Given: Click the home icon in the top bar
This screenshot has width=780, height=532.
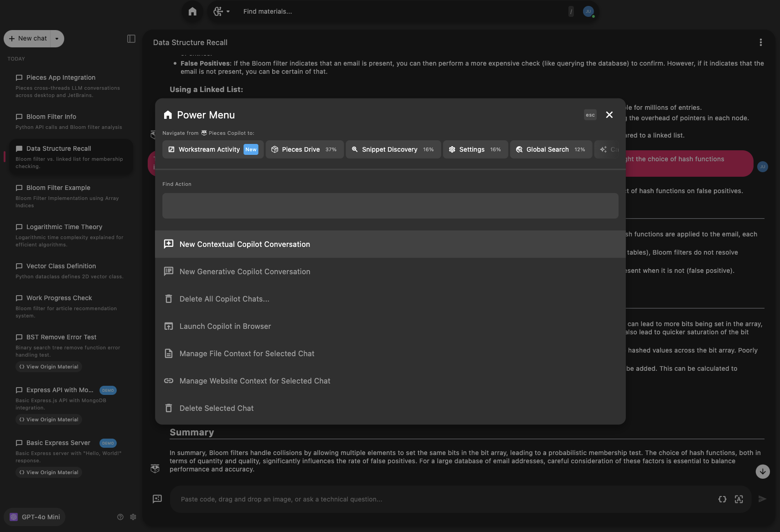Looking at the screenshot, I should [192, 11].
